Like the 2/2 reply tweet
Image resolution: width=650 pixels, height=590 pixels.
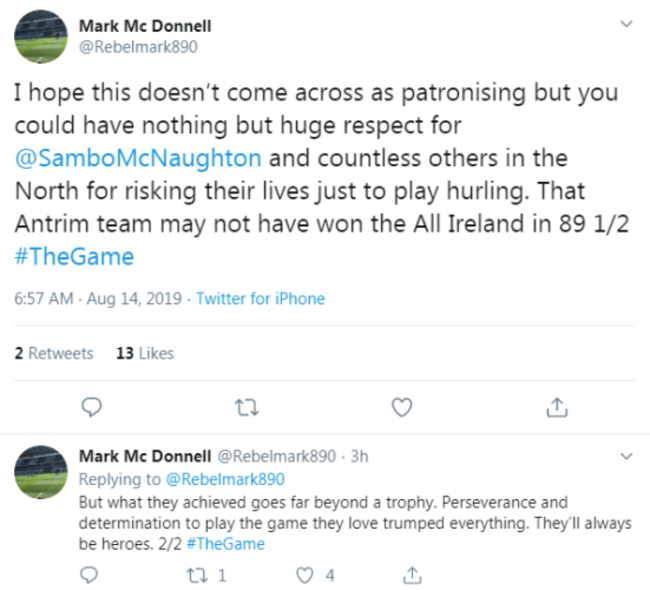coord(307,575)
